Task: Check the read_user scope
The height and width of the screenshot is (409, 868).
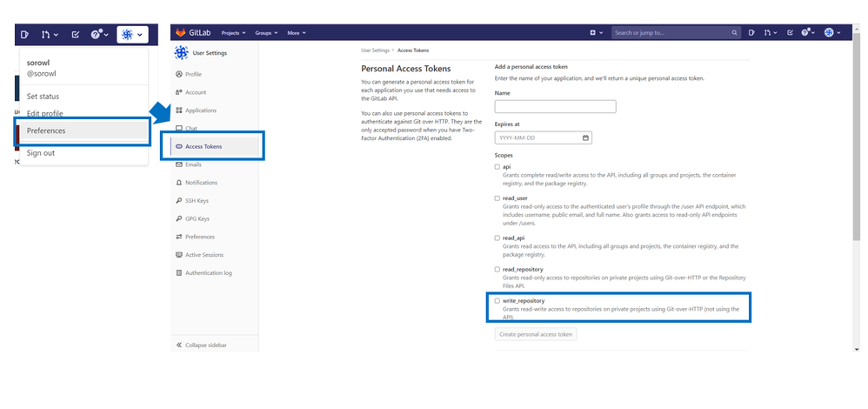Action: [497, 198]
